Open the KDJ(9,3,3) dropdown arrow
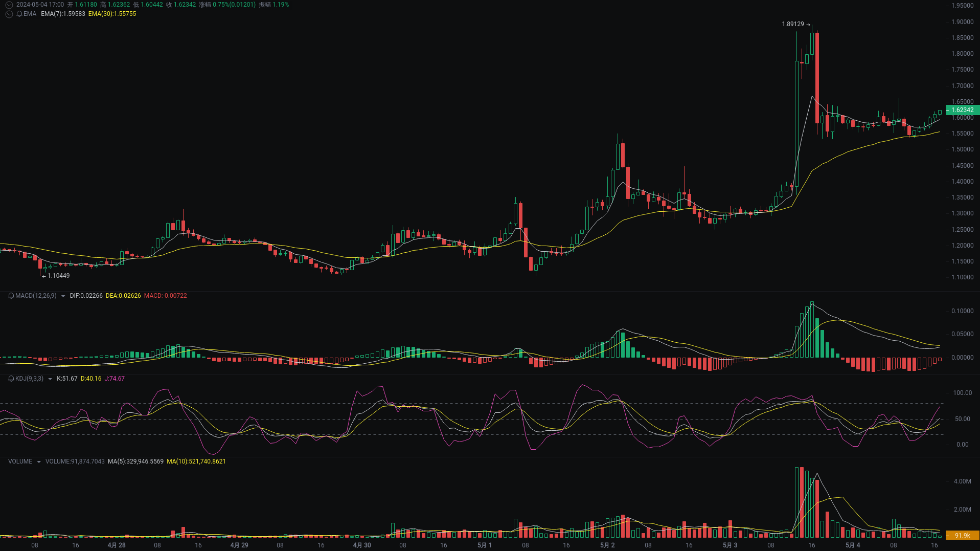The width and height of the screenshot is (980, 551). tap(50, 379)
